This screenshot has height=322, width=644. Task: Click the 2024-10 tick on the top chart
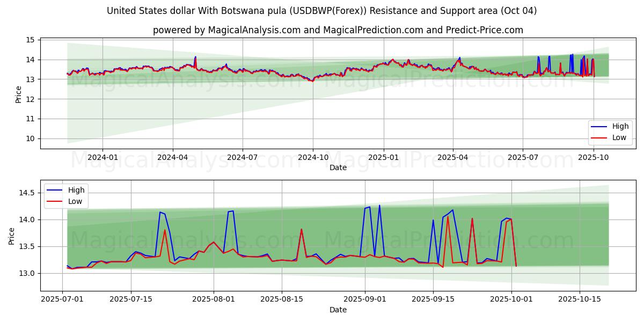(313, 157)
